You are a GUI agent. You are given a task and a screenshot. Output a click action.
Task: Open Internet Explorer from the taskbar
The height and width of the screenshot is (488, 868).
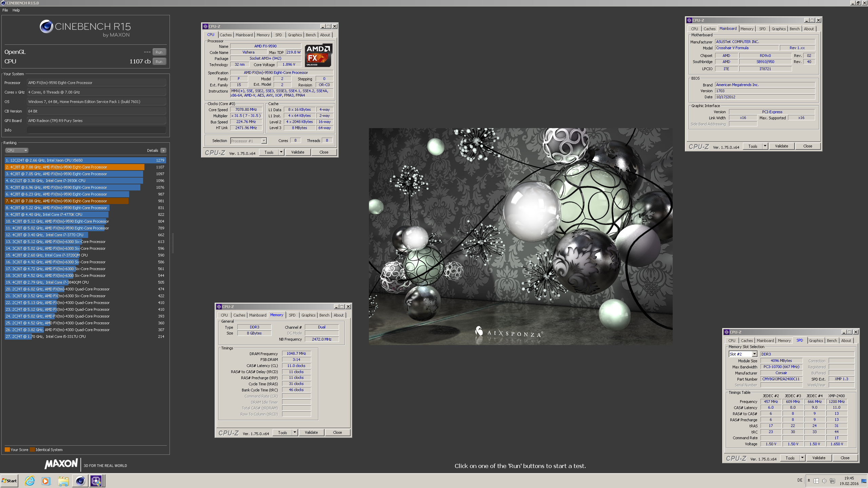(30, 481)
